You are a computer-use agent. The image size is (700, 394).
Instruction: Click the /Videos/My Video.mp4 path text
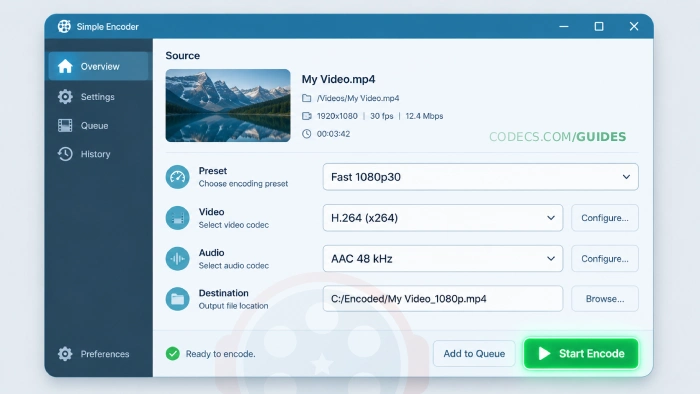pyautogui.click(x=358, y=98)
